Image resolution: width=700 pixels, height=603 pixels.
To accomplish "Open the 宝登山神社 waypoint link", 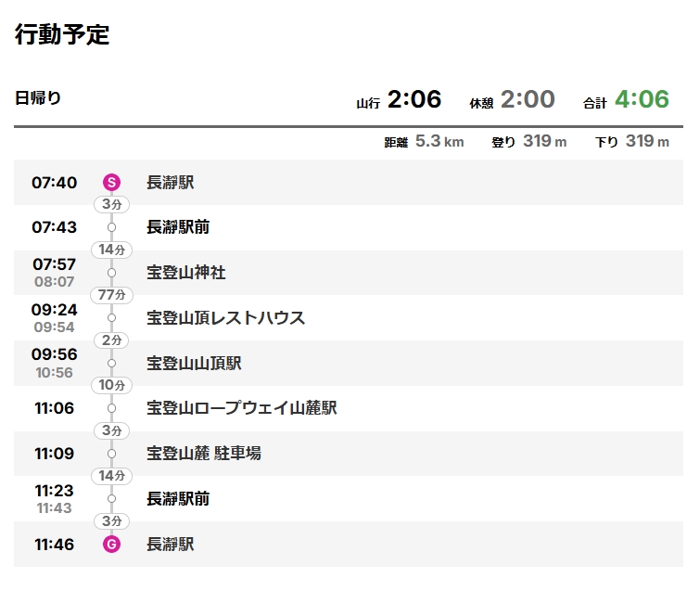I will [x=186, y=273].
